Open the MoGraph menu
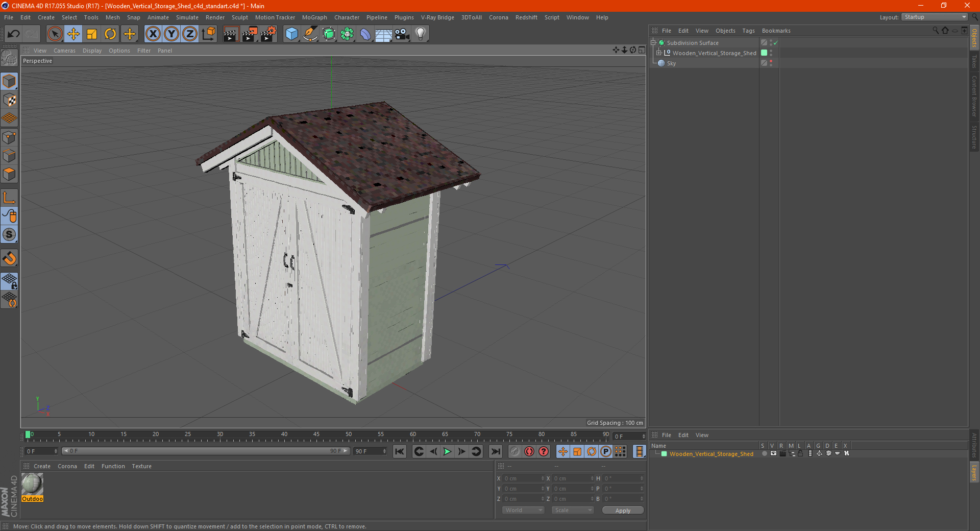980x531 pixels. click(314, 17)
